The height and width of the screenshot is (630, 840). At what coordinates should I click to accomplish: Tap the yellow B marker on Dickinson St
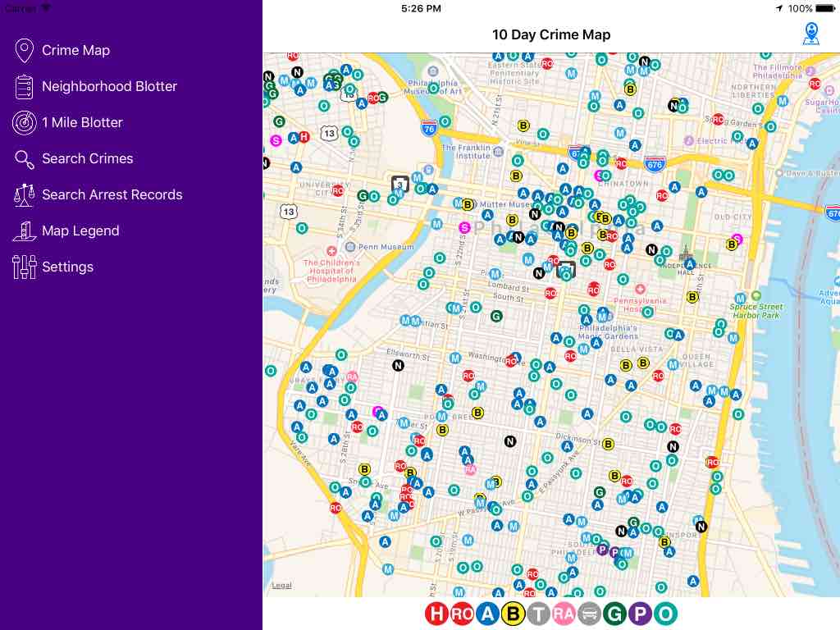click(x=608, y=444)
